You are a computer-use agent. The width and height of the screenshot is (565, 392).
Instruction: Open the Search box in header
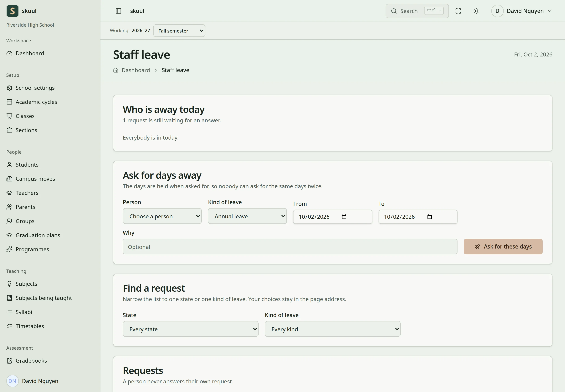tap(417, 11)
